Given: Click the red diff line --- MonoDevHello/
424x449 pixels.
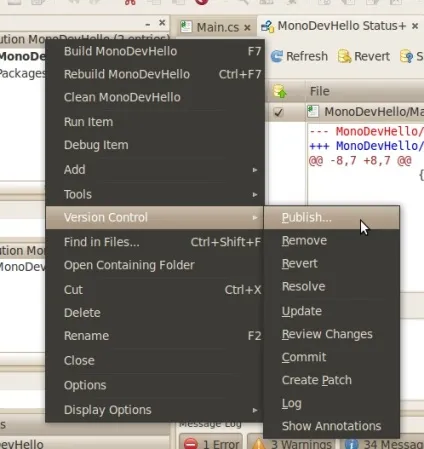Looking at the screenshot, I should (x=366, y=131).
